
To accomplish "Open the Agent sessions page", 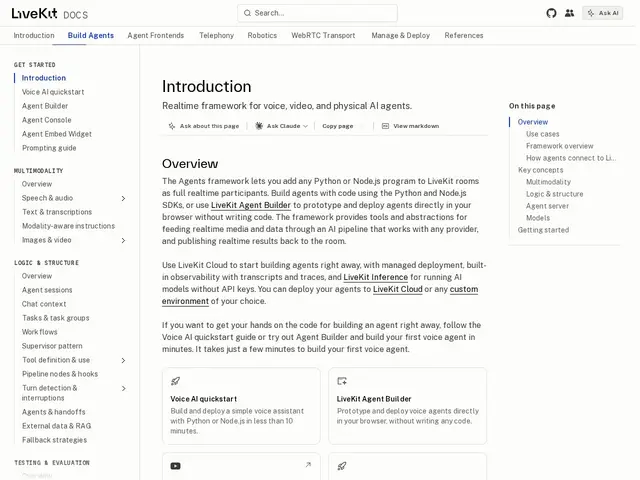I will 47,290.
